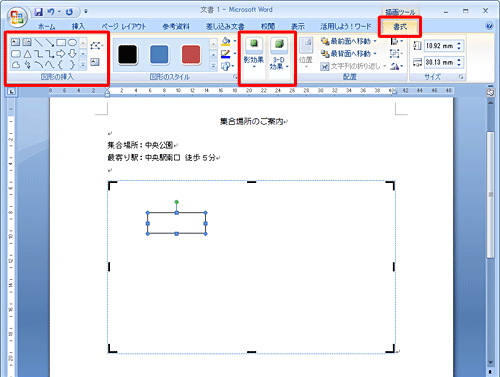Click the draw text box button below edit shape

pos(95,62)
